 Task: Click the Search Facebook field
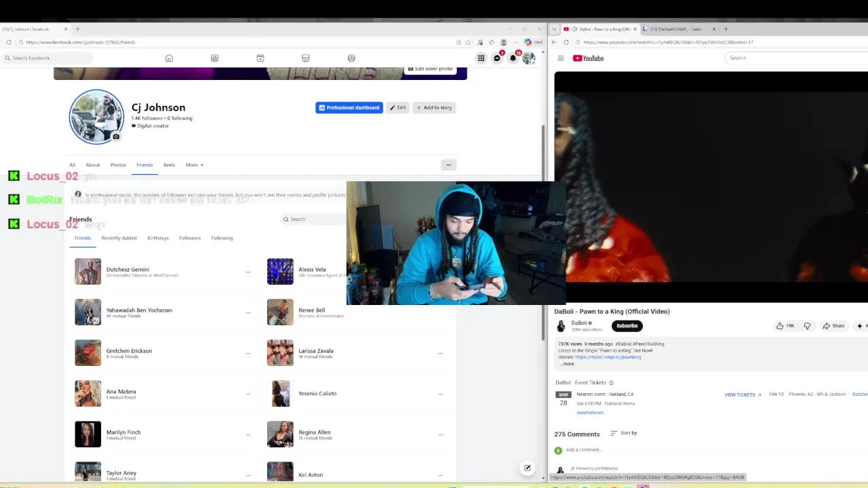pyautogui.click(x=47, y=58)
